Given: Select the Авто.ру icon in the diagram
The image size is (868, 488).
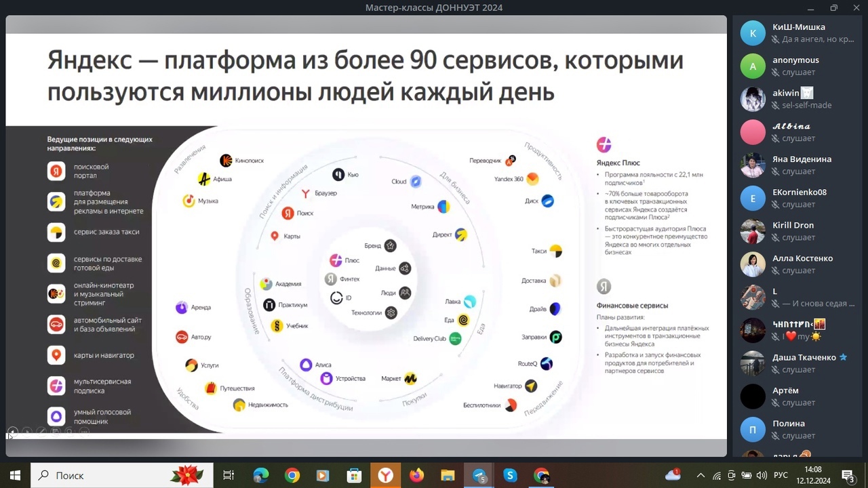Looking at the screenshot, I should click(x=182, y=337).
